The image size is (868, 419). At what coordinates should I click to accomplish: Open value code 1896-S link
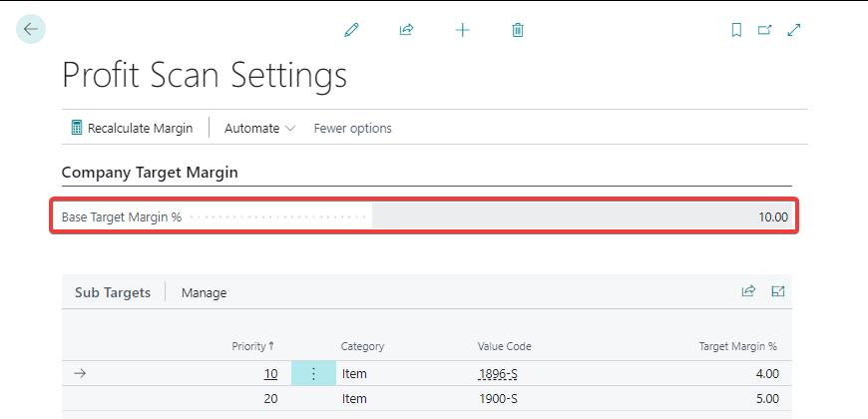pos(499,374)
